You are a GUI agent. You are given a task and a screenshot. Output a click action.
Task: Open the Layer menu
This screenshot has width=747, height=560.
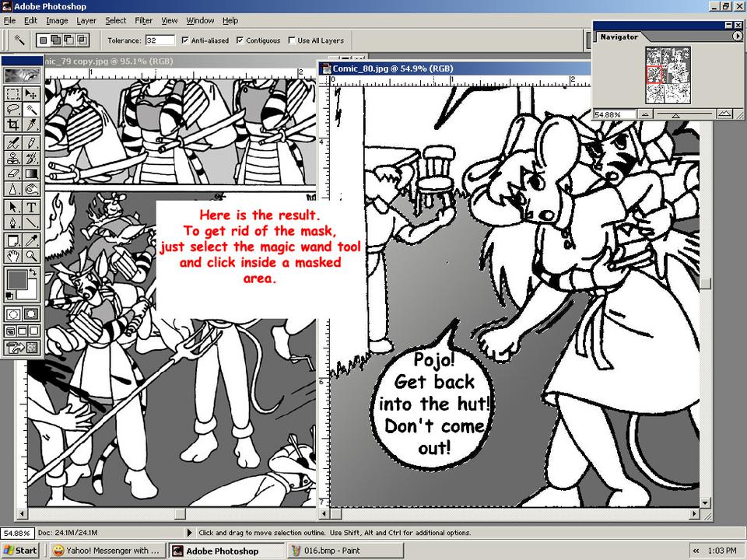tap(86, 20)
